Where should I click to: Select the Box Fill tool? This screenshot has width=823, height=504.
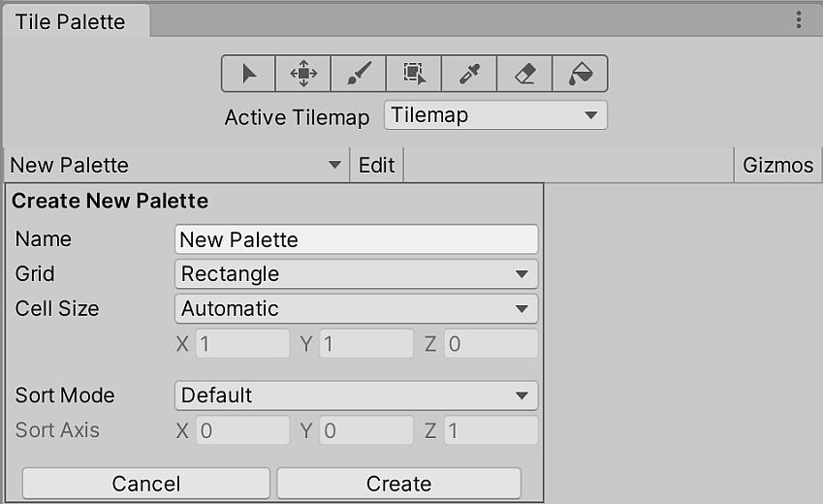(414, 74)
